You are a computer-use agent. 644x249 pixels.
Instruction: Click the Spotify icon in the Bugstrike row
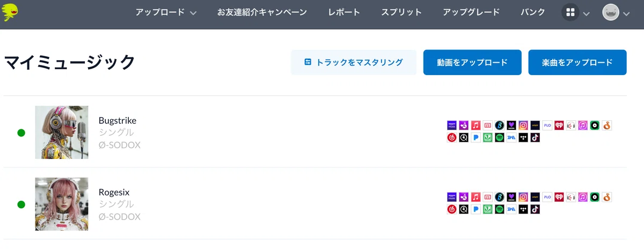click(500, 137)
